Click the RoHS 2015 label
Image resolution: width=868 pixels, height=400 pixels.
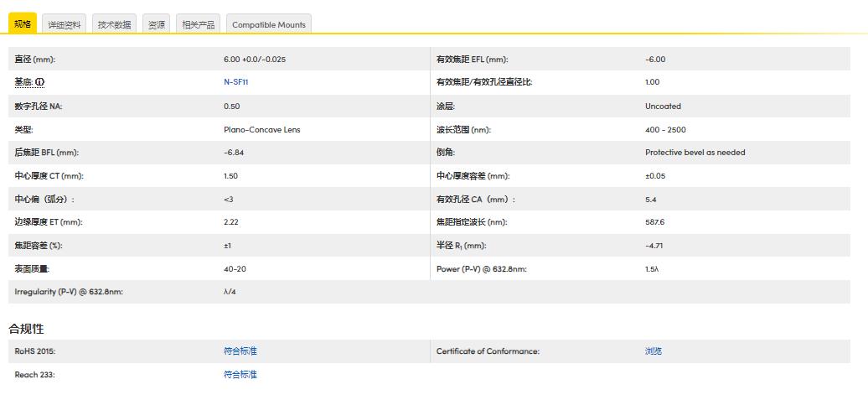tap(35, 351)
